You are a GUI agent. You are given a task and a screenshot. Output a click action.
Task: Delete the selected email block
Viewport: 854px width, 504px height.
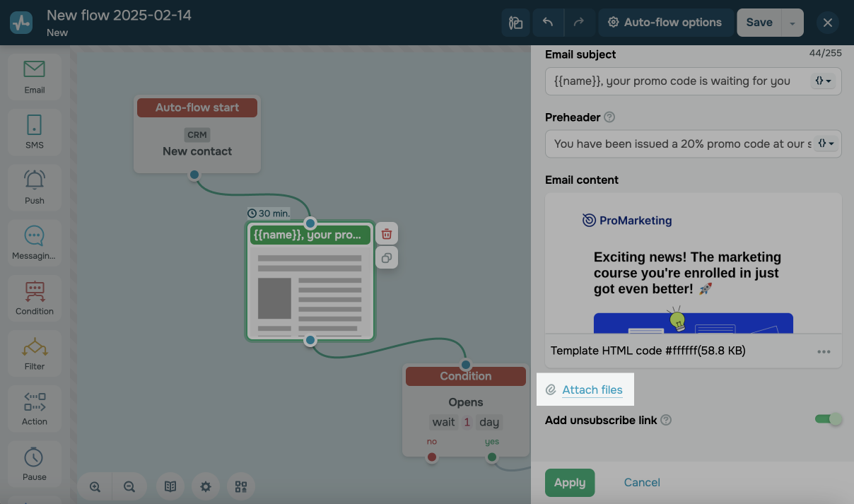[x=386, y=234]
